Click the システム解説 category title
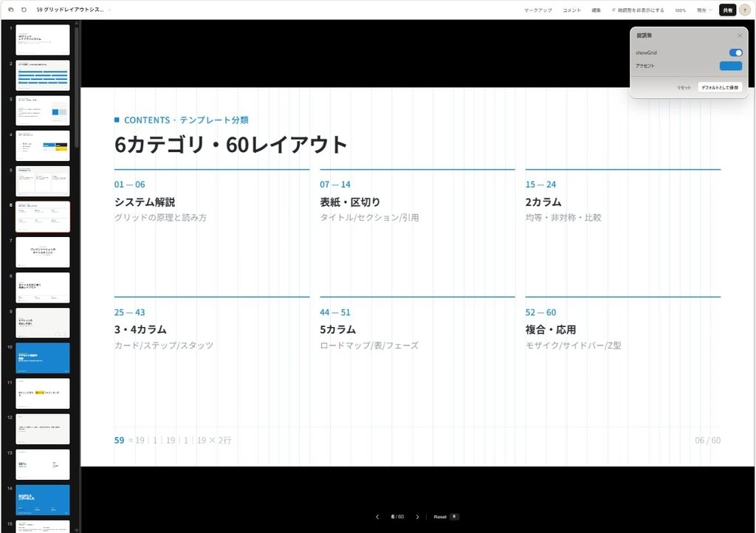This screenshot has width=756, height=533. coord(145,202)
